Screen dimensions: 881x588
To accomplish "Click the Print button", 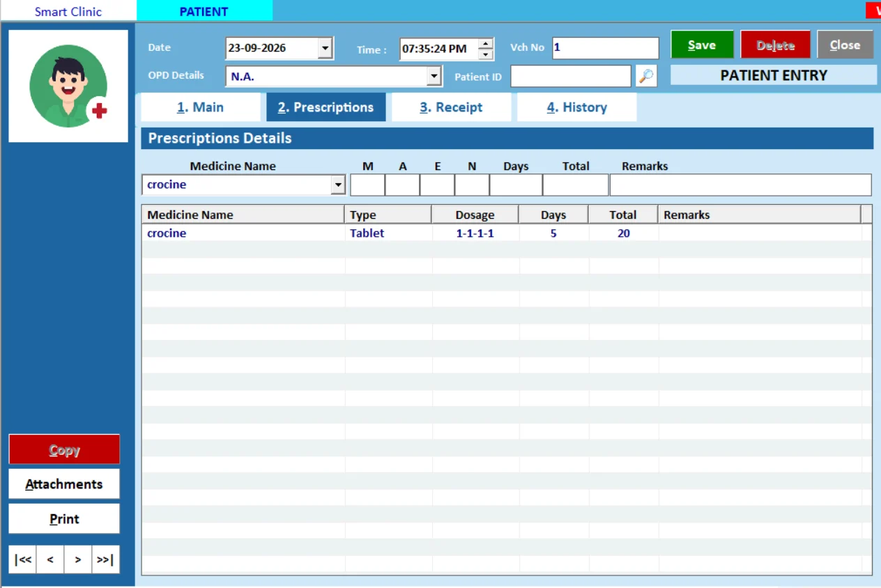I will point(64,518).
